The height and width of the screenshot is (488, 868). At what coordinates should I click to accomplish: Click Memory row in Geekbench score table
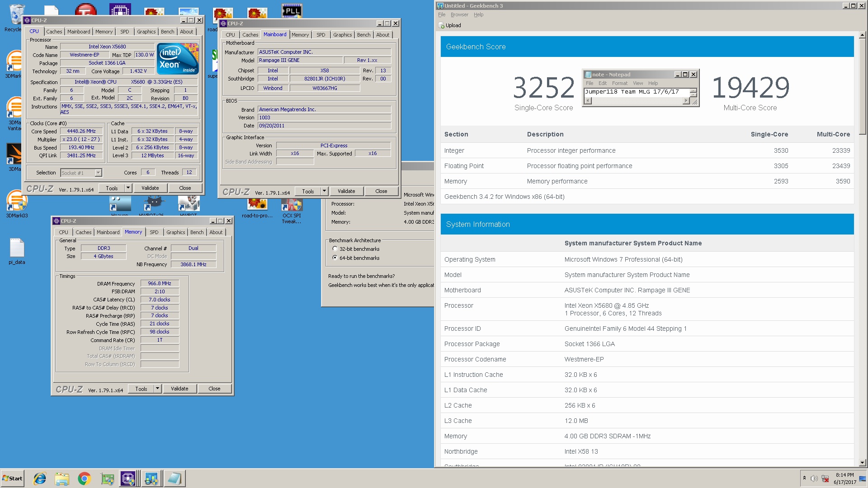coord(647,181)
